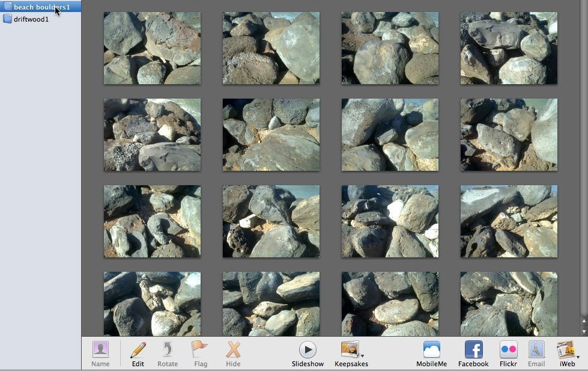The width and height of the screenshot is (588, 371).
Task: Click the Hide photo X icon
Action: (x=233, y=349)
